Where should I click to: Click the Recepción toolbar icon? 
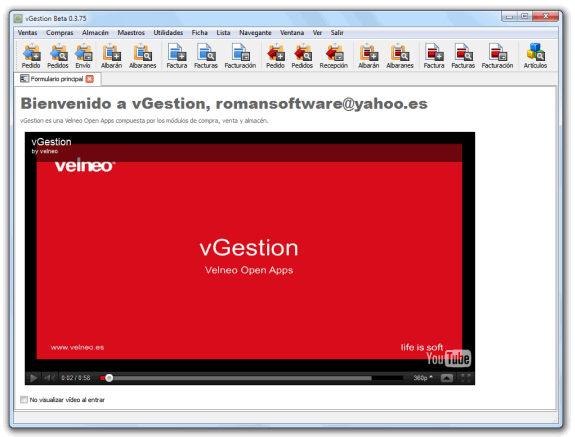[333, 56]
